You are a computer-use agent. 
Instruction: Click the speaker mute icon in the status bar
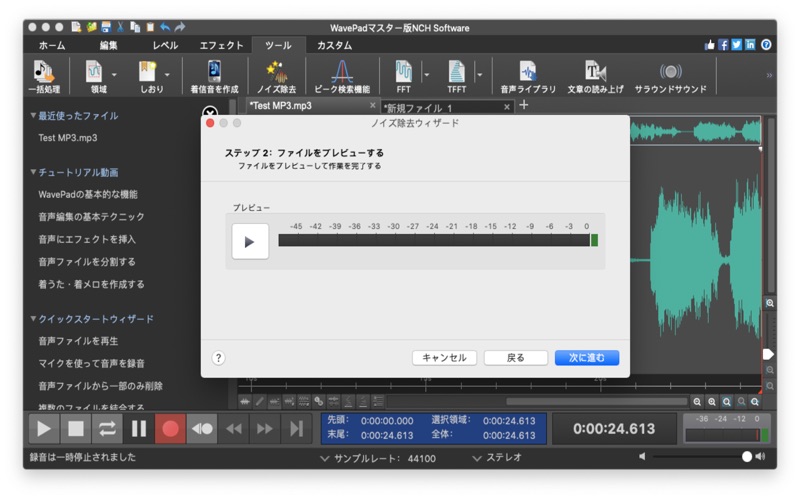tap(642, 457)
